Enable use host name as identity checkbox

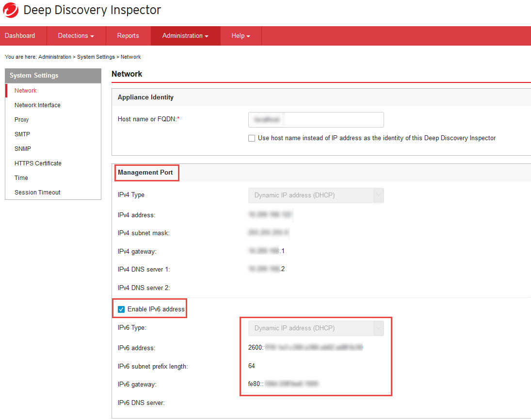coord(252,138)
